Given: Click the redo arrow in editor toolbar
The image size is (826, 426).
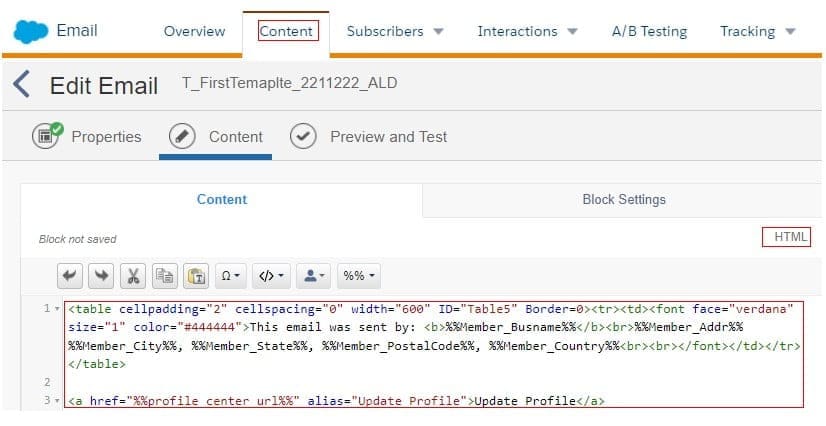Looking at the screenshot, I should pyautogui.click(x=101, y=275).
